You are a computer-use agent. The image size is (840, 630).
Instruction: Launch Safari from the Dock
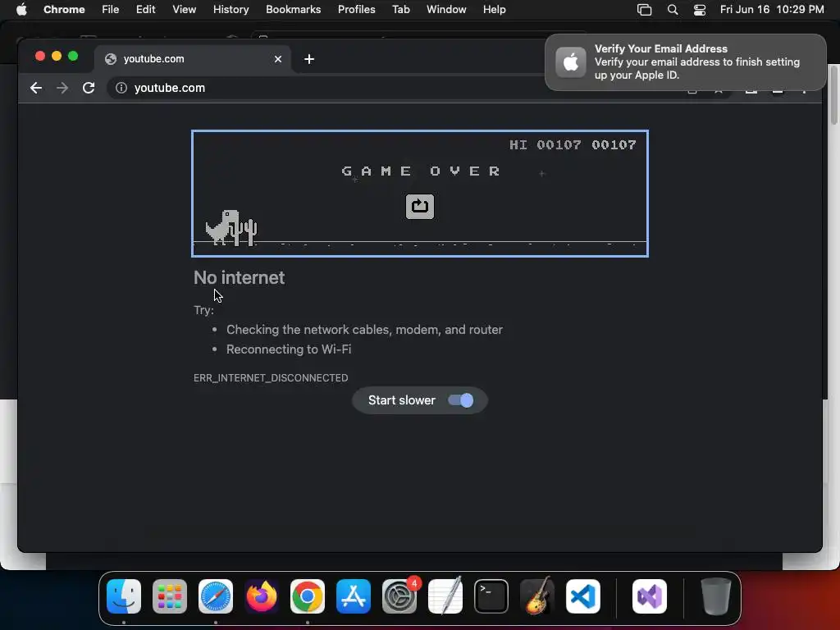pos(216,596)
